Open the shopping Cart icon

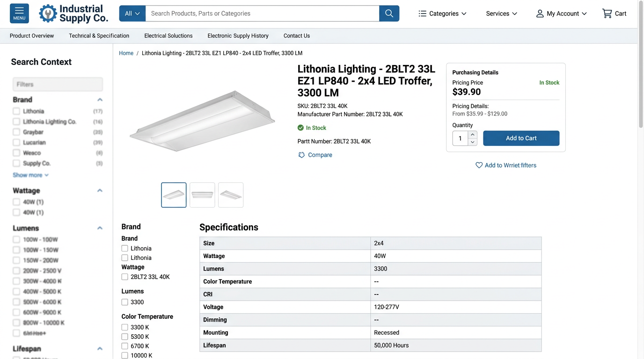pyautogui.click(x=607, y=14)
